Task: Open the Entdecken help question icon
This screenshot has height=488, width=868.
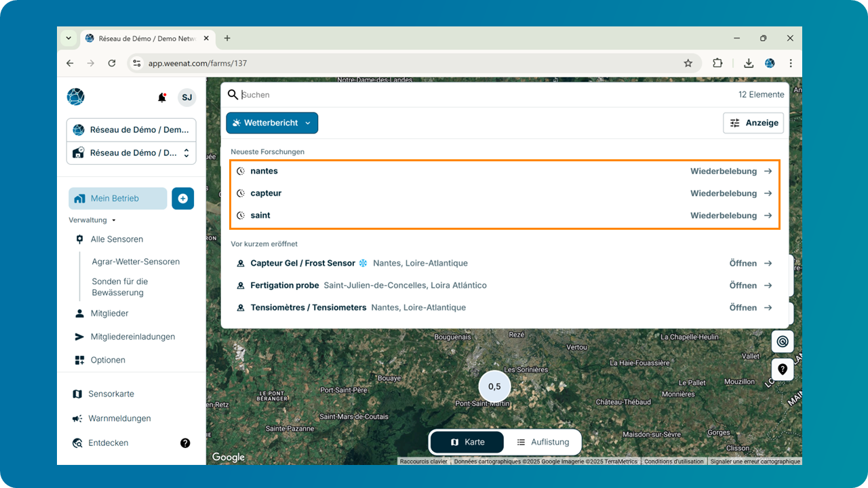Action: [185, 443]
